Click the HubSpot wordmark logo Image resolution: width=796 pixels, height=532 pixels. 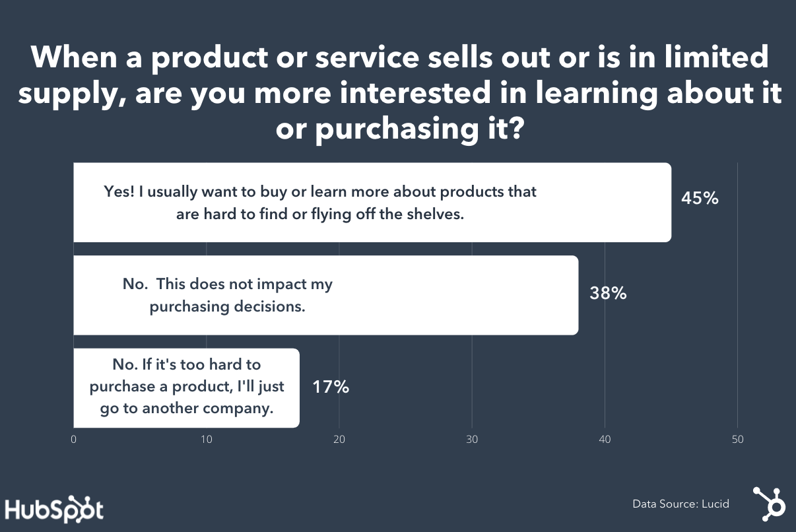point(54,510)
